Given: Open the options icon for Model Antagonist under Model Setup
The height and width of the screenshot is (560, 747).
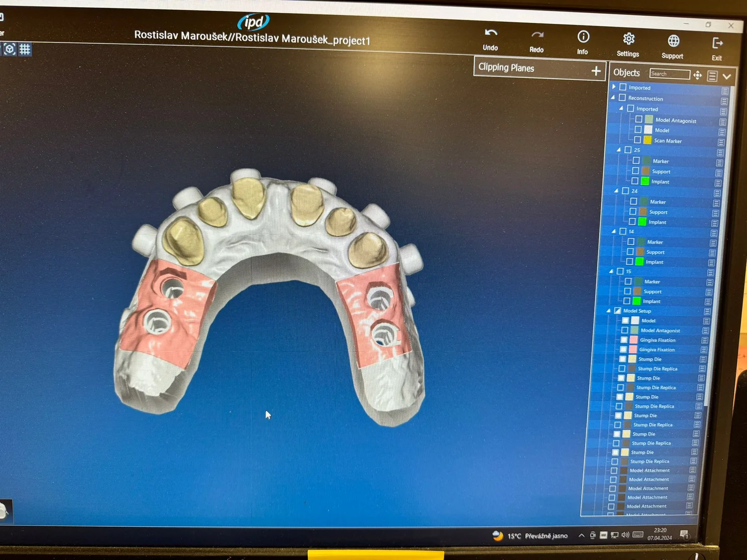Looking at the screenshot, I should pyautogui.click(x=705, y=331).
